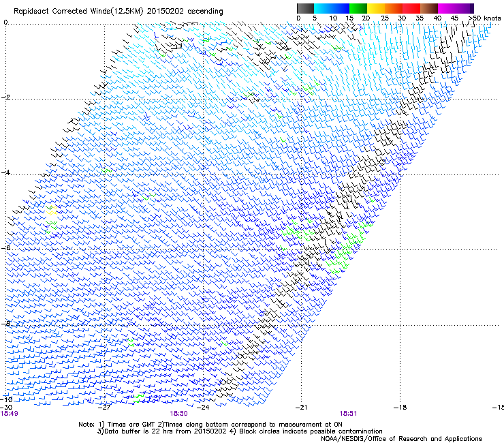Click the longitude label '-24'
Viewport: 504px width, 443px height.
coord(203,408)
